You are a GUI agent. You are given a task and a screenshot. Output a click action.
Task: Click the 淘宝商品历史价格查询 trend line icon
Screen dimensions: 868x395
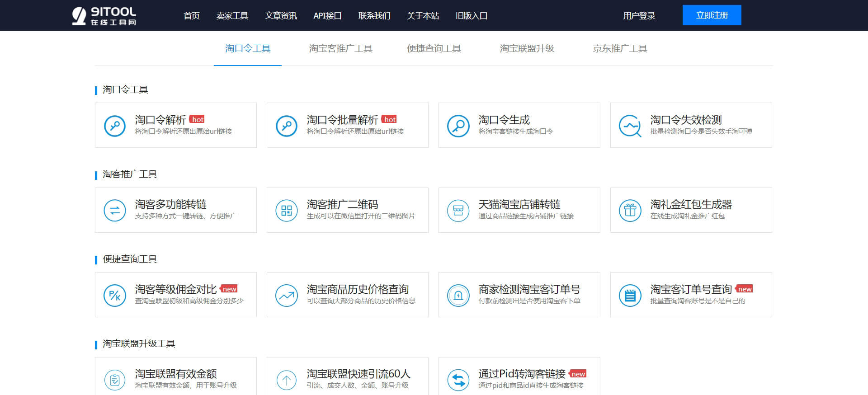[287, 296]
